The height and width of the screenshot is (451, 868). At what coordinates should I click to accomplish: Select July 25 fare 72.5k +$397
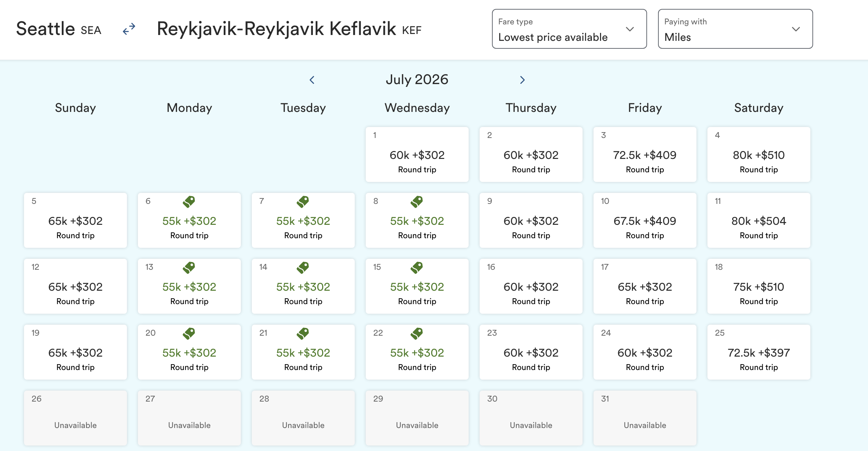pos(759,352)
